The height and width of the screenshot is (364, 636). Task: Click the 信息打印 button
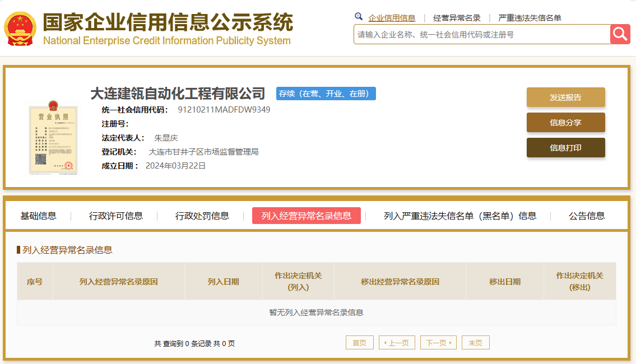point(566,147)
